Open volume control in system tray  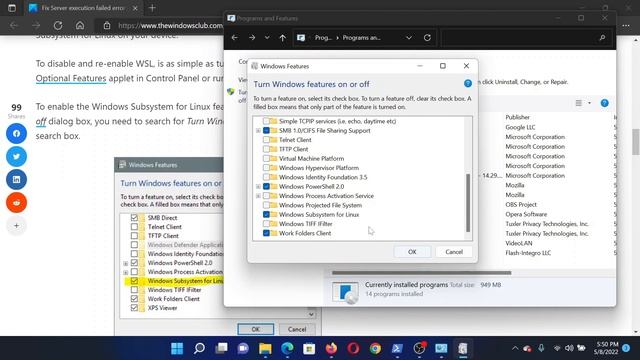[x=569, y=348]
